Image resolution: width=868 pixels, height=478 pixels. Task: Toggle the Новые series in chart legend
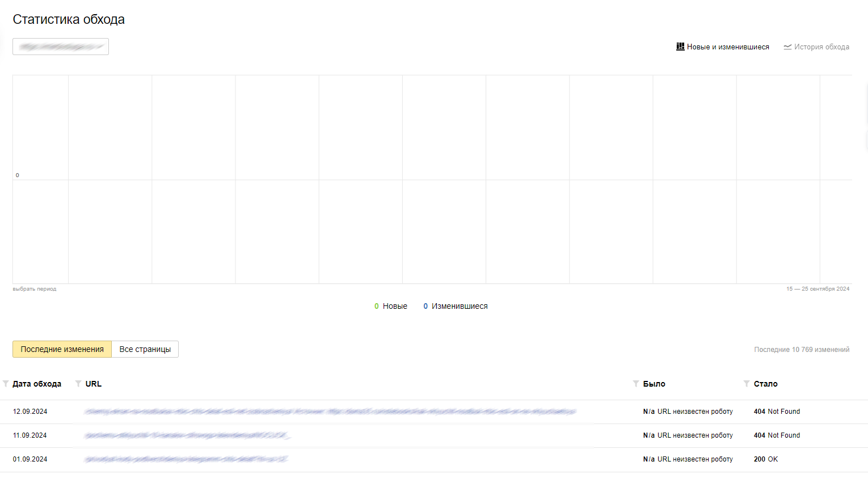pyautogui.click(x=391, y=306)
